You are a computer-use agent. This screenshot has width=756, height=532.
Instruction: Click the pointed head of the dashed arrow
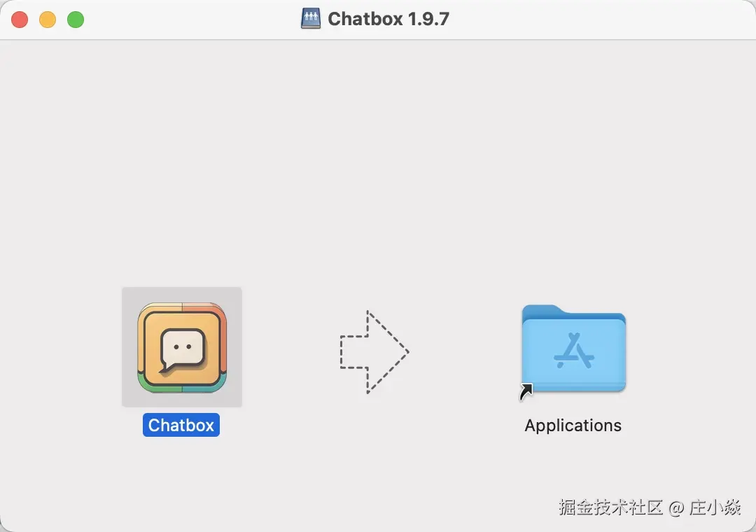click(388, 352)
